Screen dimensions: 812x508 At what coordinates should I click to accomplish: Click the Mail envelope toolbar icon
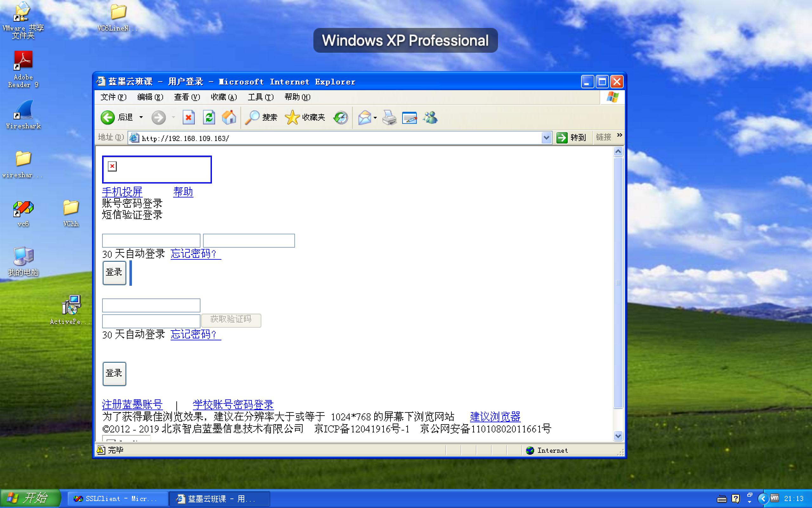(364, 117)
